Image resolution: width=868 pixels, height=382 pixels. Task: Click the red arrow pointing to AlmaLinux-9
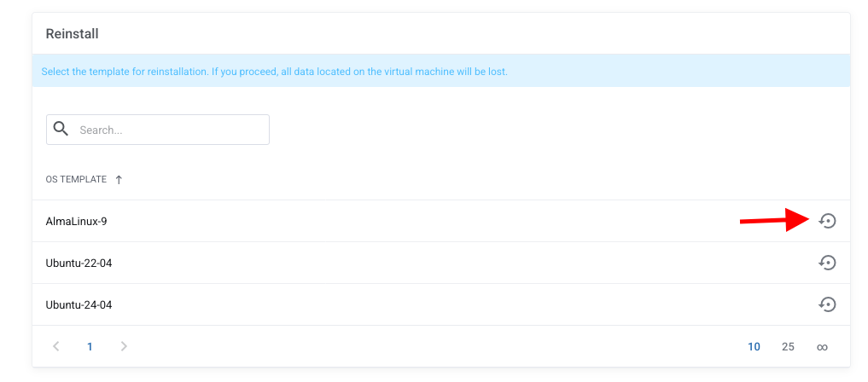pyautogui.click(x=773, y=221)
